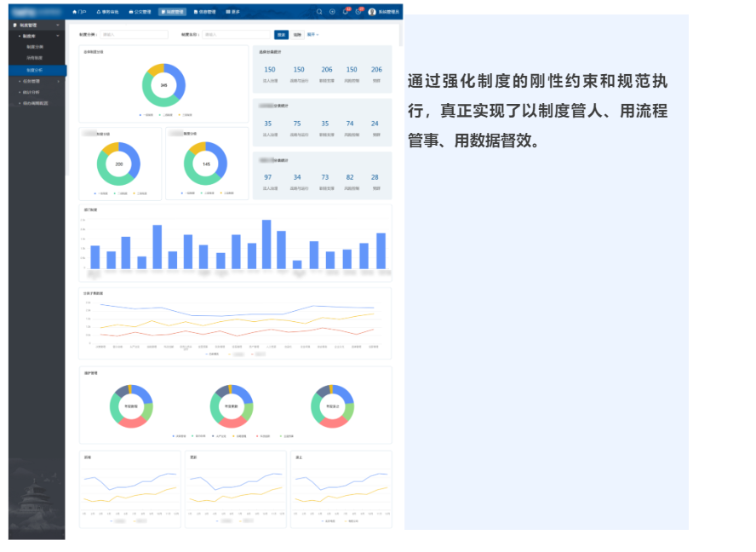Click the user avatar icon in header
This screenshot has height=552, width=756.
tap(372, 12)
